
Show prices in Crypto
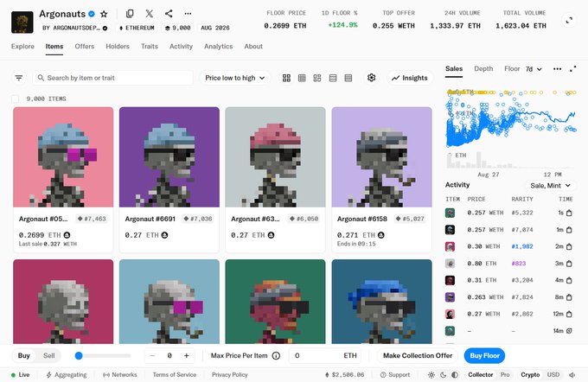[x=530, y=375]
